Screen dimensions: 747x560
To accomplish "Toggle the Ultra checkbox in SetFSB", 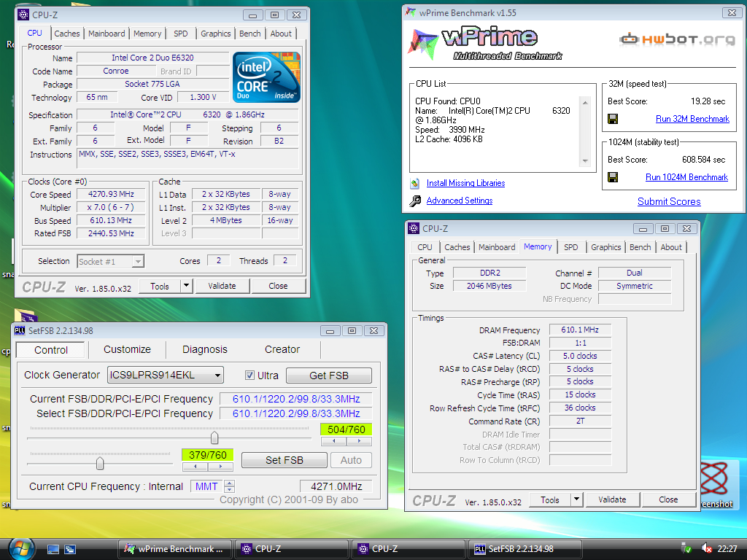I will pyautogui.click(x=249, y=376).
